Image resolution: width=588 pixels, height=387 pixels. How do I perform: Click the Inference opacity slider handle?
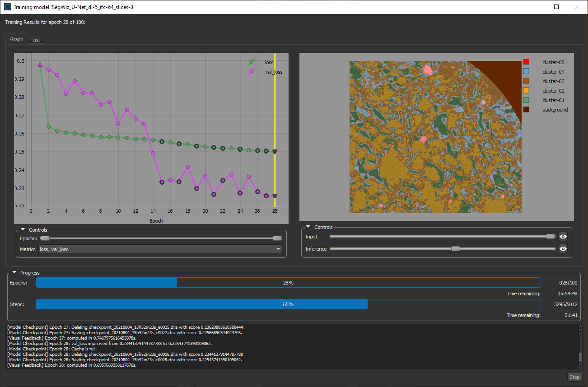[455, 248]
